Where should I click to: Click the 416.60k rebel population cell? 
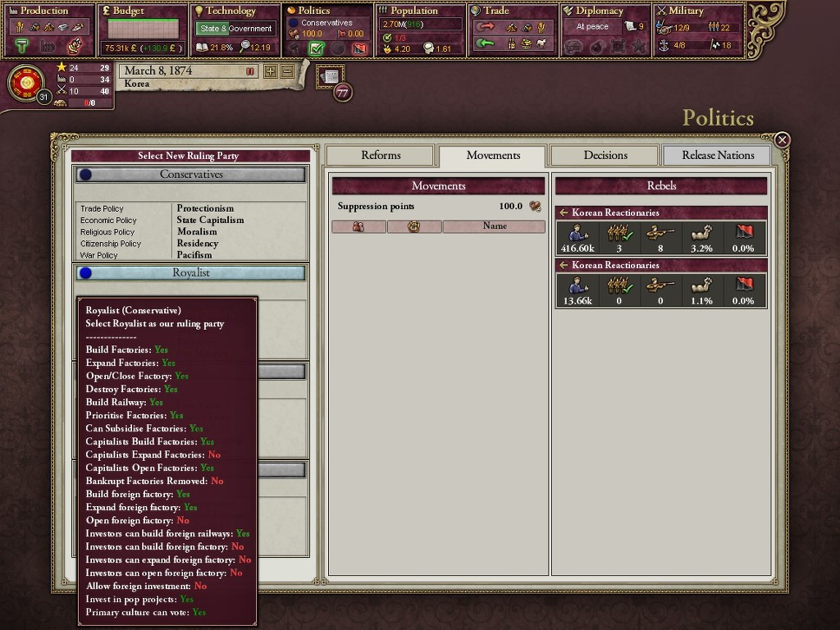[x=577, y=239]
